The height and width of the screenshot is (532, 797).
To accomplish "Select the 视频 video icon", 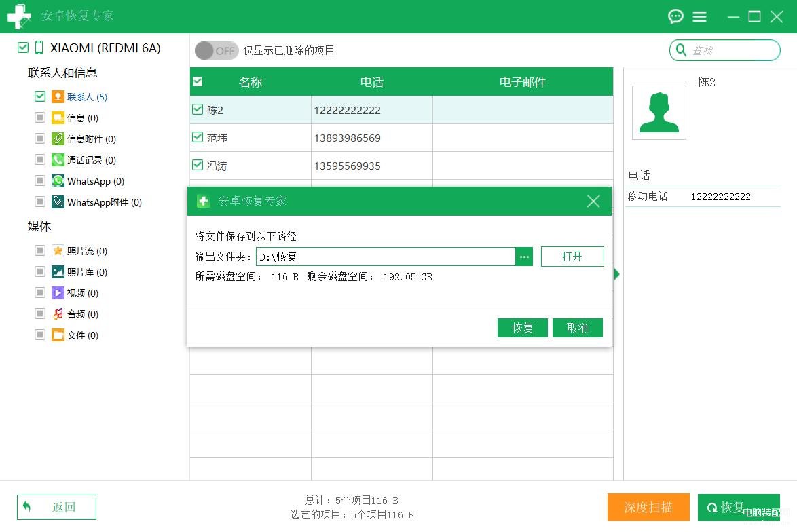I will click(58, 292).
